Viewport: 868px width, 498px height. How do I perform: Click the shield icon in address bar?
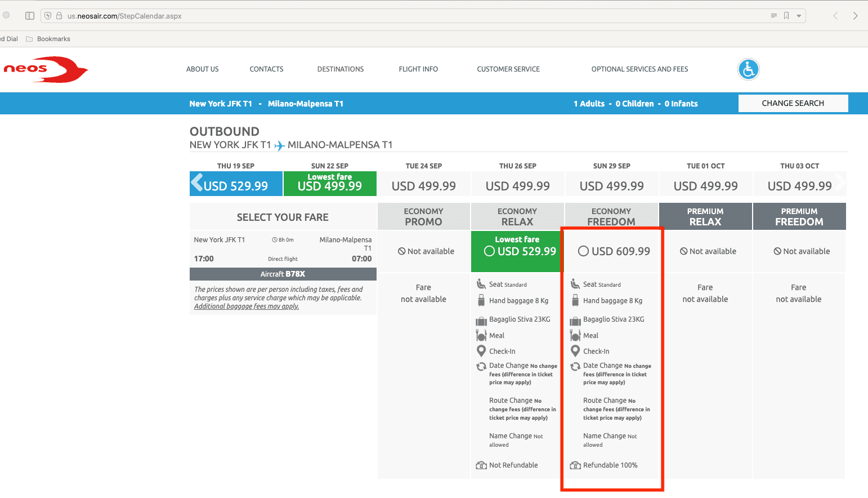pos(48,16)
